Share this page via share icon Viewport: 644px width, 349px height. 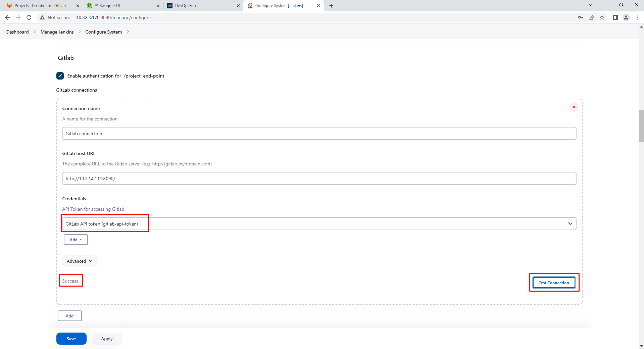click(591, 17)
